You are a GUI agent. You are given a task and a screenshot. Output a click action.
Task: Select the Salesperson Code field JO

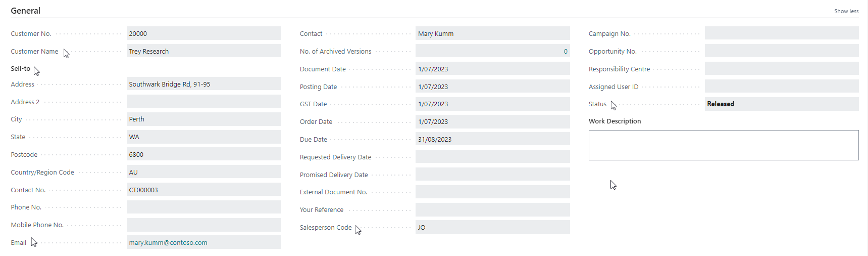(493, 227)
